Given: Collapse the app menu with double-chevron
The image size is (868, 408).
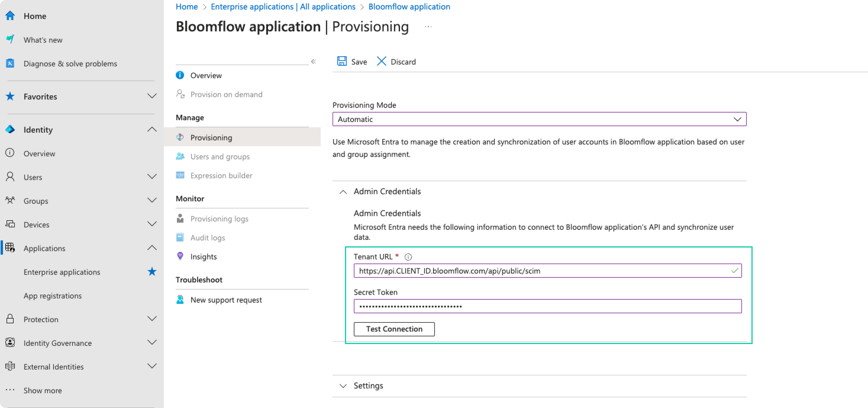Looking at the screenshot, I should coord(314,61).
